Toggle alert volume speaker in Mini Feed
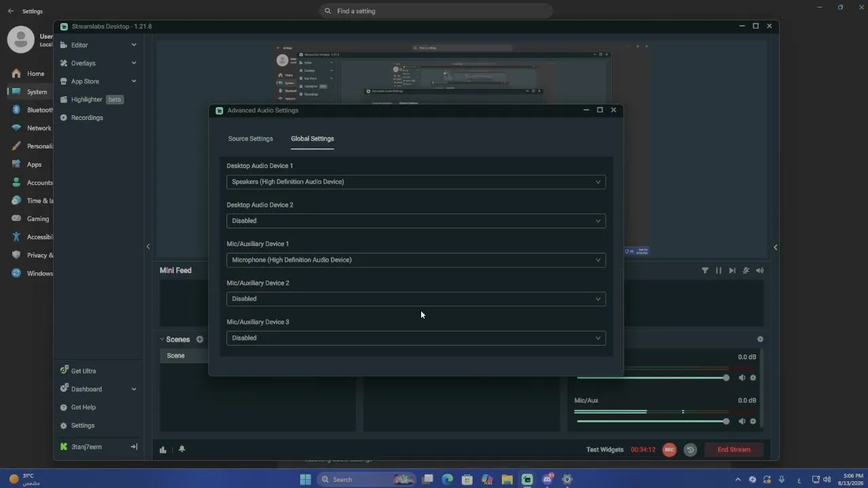Viewport: 868px width, 488px height. (759, 270)
